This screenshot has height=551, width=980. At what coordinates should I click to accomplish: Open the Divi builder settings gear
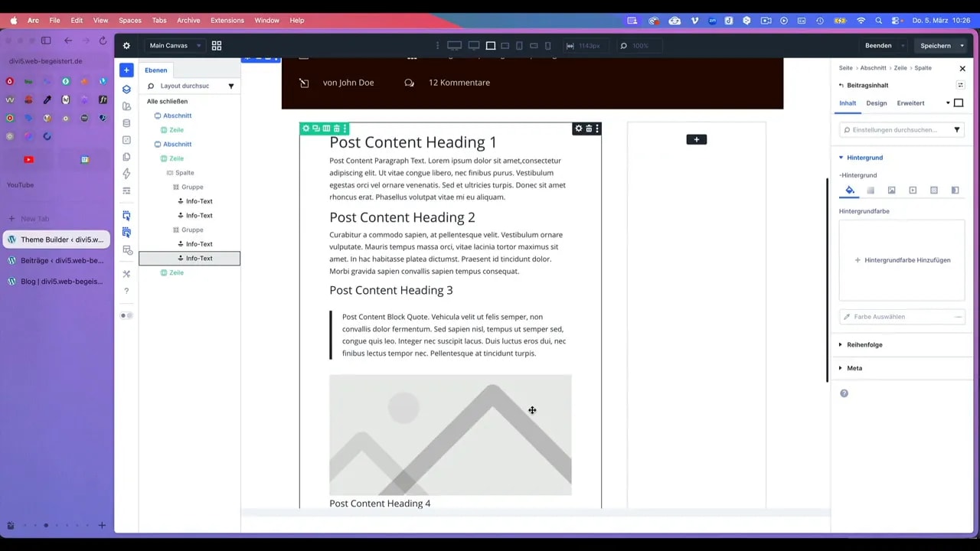pyautogui.click(x=126, y=46)
